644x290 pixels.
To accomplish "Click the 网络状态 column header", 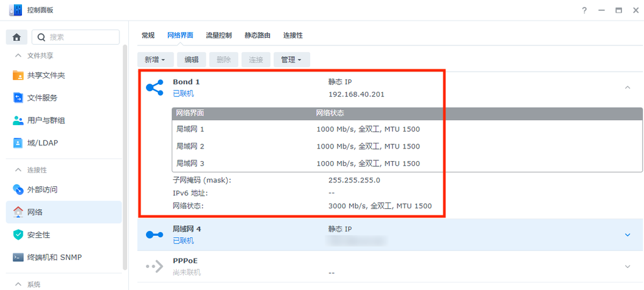I will [330, 113].
